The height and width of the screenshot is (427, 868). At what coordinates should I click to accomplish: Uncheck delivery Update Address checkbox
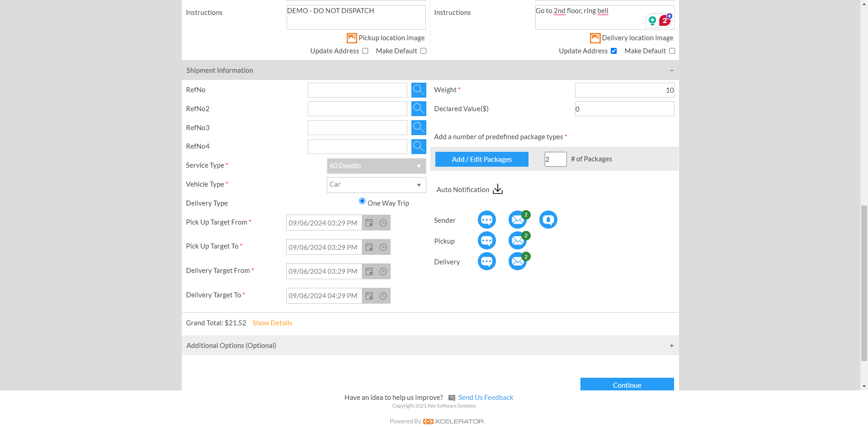614,51
